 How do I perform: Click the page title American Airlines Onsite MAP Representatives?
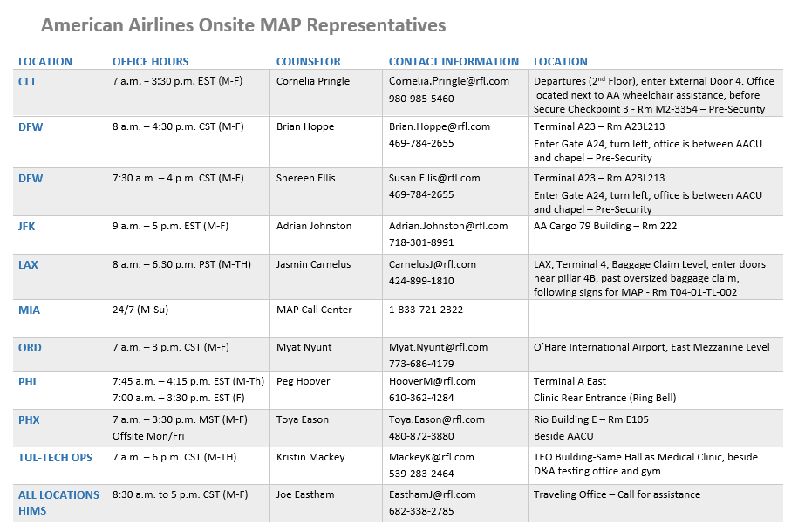pyautogui.click(x=243, y=25)
